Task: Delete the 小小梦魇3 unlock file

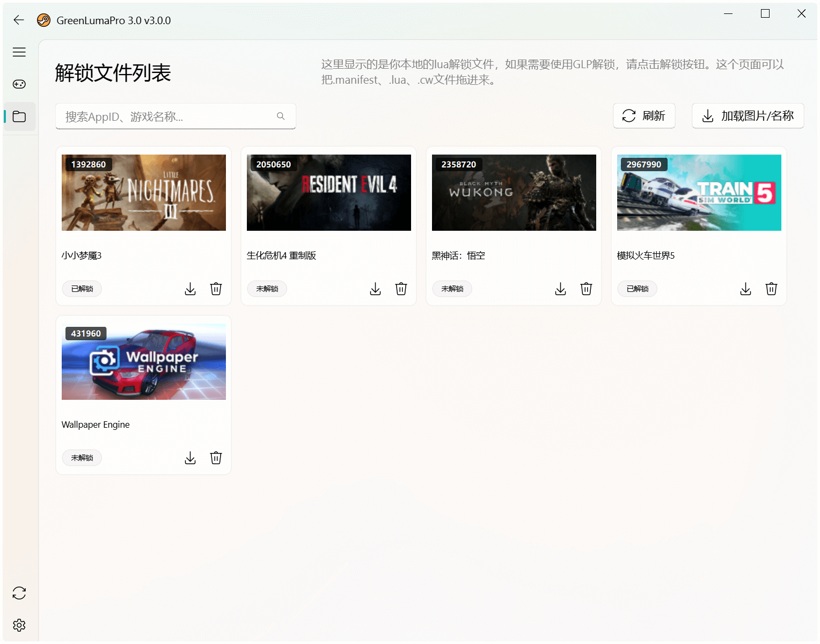Action: coord(216,289)
